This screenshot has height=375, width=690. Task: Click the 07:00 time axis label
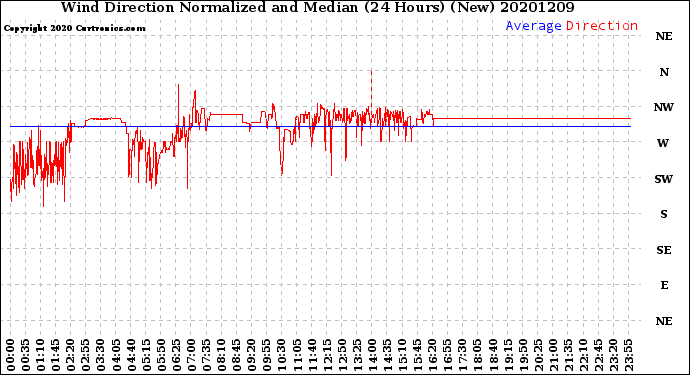[x=191, y=355]
